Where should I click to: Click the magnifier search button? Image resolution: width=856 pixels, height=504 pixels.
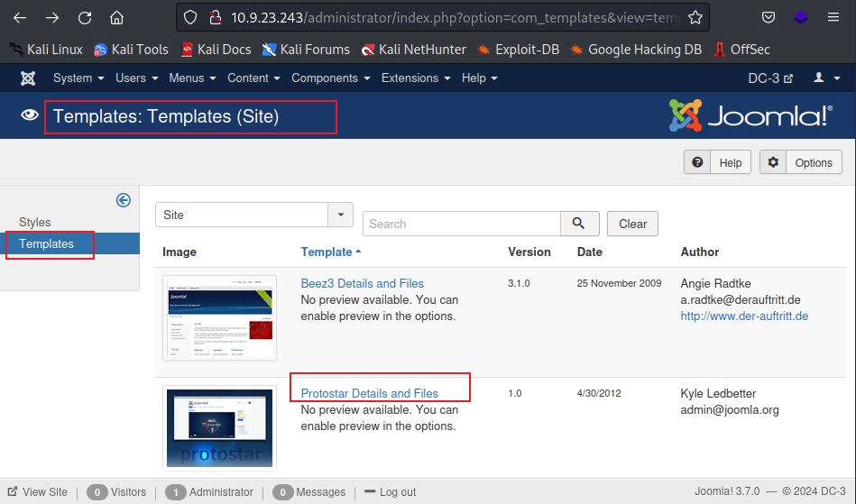point(579,224)
